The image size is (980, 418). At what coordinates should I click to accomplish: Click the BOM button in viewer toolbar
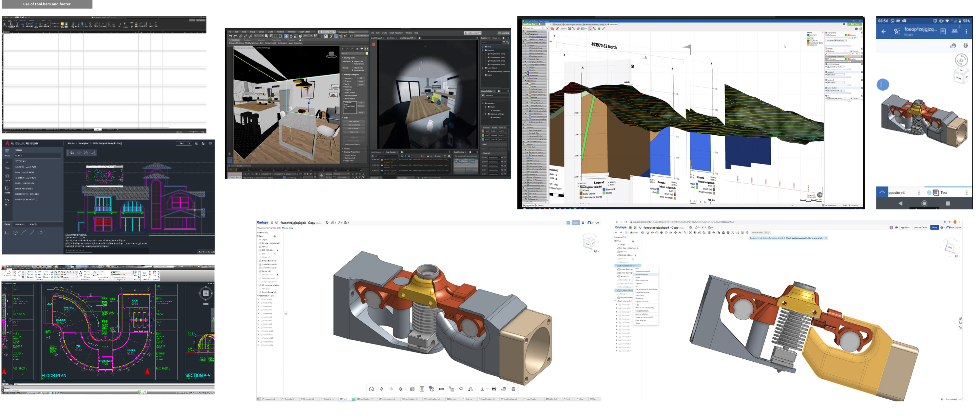click(442, 389)
